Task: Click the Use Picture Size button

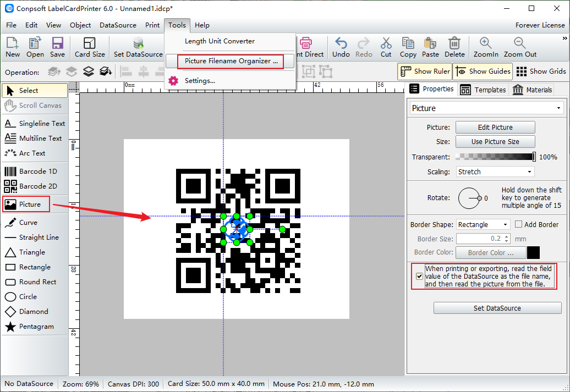Action: (x=495, y=142)
